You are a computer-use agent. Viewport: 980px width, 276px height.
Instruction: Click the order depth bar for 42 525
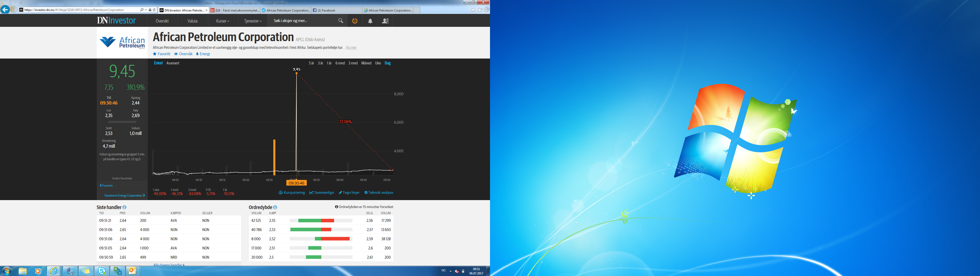pyautogui.click(x=321, y=220)
